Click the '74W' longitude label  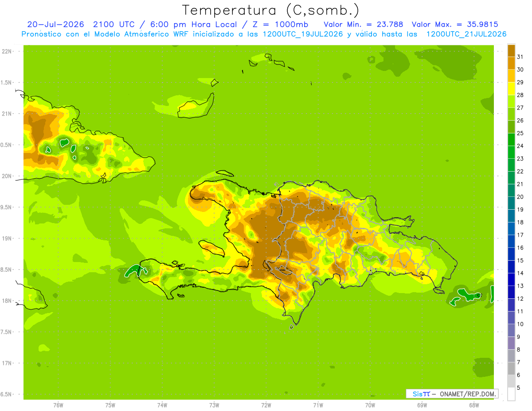click(162, 405)
